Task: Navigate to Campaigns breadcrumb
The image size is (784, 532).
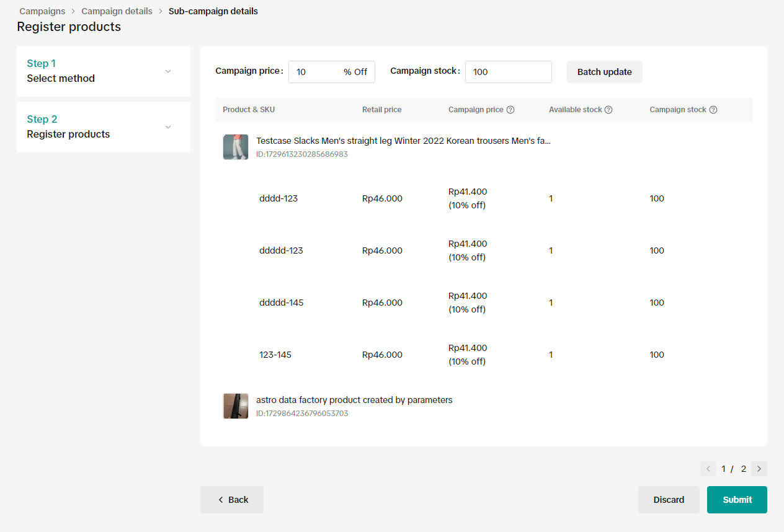Action: (42, 11)
